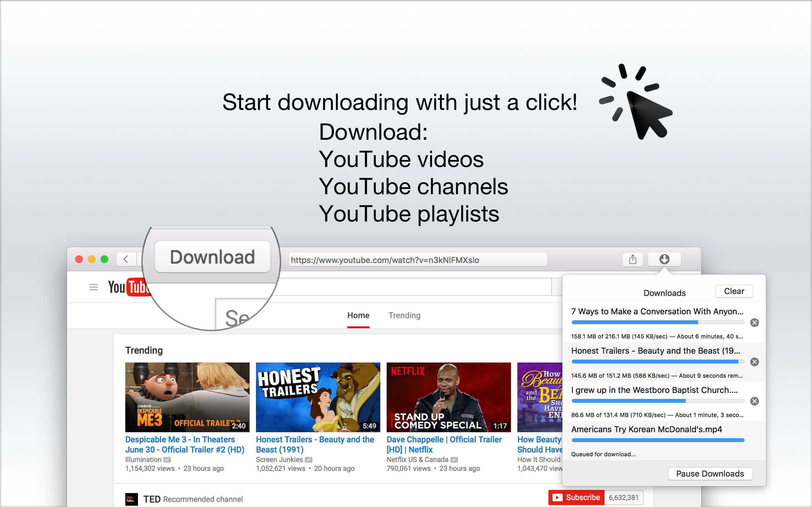The width and height of the screenshot is (812, 507).
Task: Click the verified badge next to Illumination
Action: tap(167, 459)
